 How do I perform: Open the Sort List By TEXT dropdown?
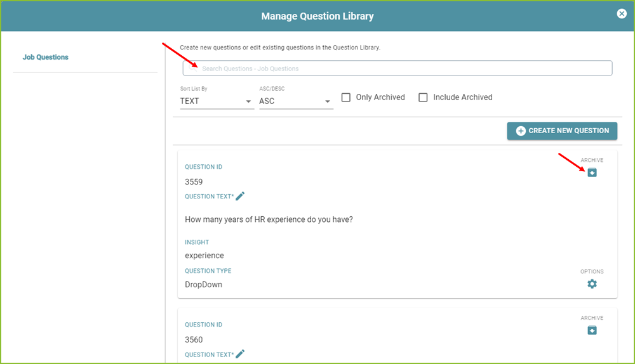216,101
